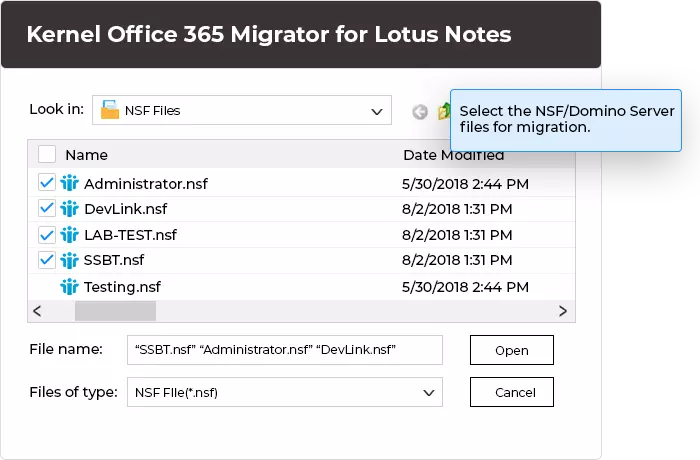Uncheck the Administrator.nsf checkbox

[46, 183]
